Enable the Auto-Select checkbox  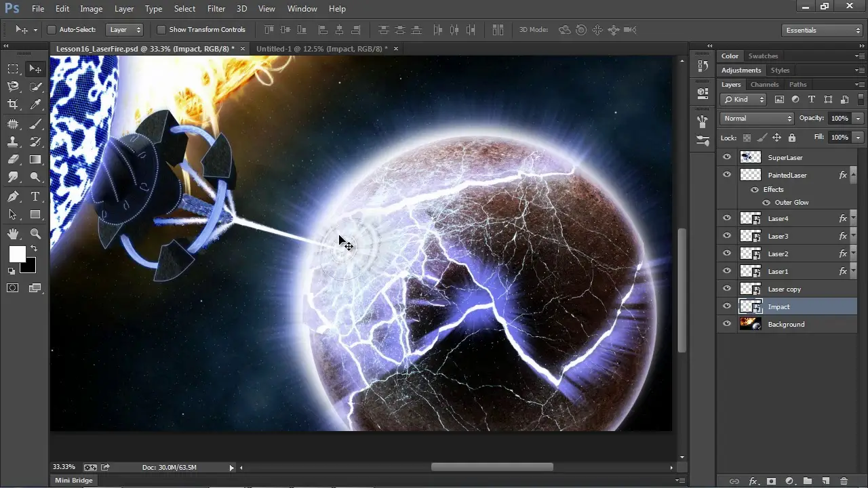51,30
